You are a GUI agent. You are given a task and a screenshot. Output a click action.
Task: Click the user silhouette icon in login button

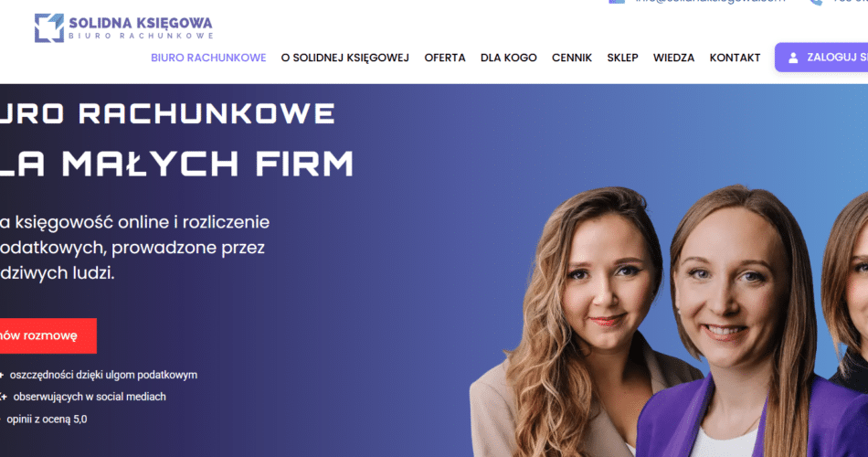(793, 58)
